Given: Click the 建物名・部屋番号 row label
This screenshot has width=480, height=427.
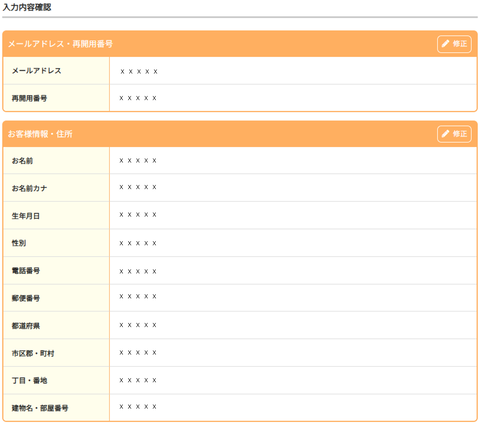Looking at the screenshot, I should [x=40, y=408].
